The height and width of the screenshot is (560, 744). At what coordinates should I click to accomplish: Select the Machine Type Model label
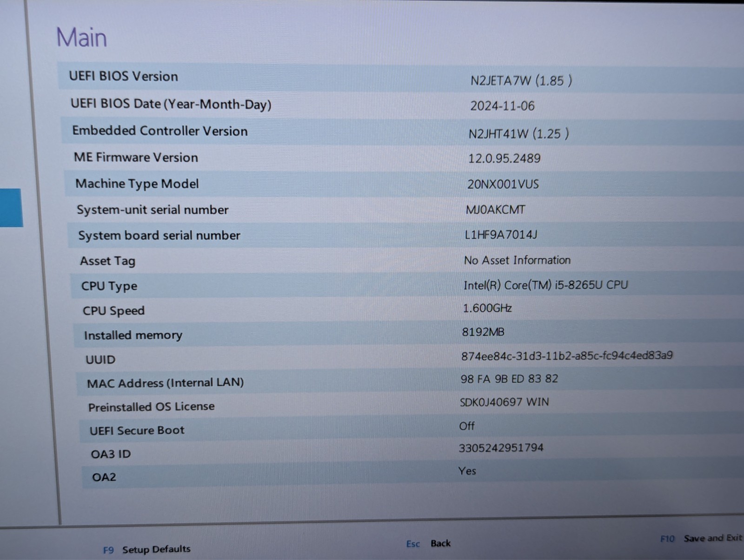137,184
